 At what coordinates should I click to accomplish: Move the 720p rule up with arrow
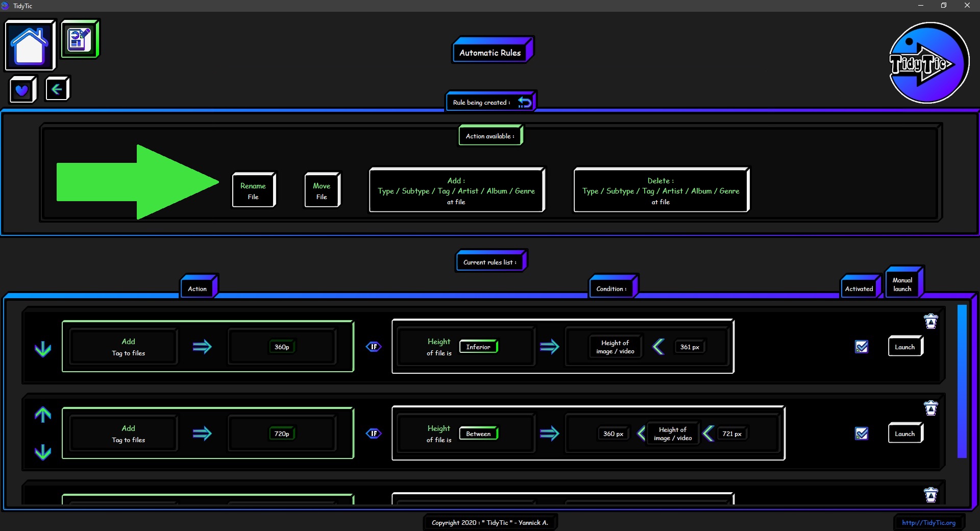pos(43,415)
